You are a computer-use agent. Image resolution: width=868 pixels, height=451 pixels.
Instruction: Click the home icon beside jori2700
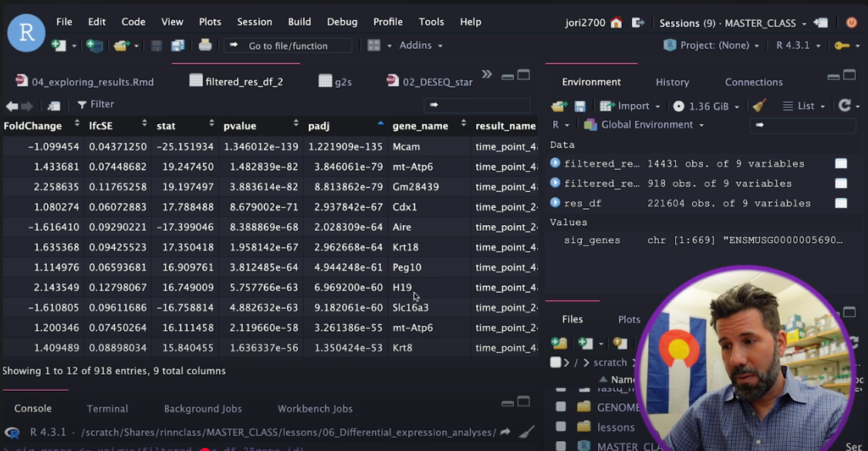pos(616,22)
